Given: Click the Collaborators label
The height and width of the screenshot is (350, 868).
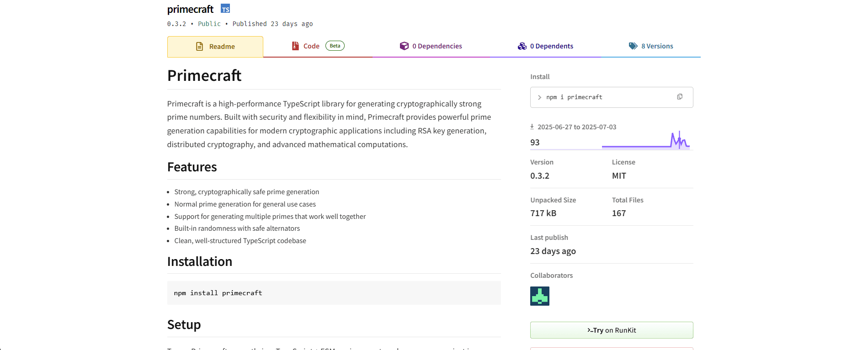Looking at the screenshot, I should pos(552,276).
